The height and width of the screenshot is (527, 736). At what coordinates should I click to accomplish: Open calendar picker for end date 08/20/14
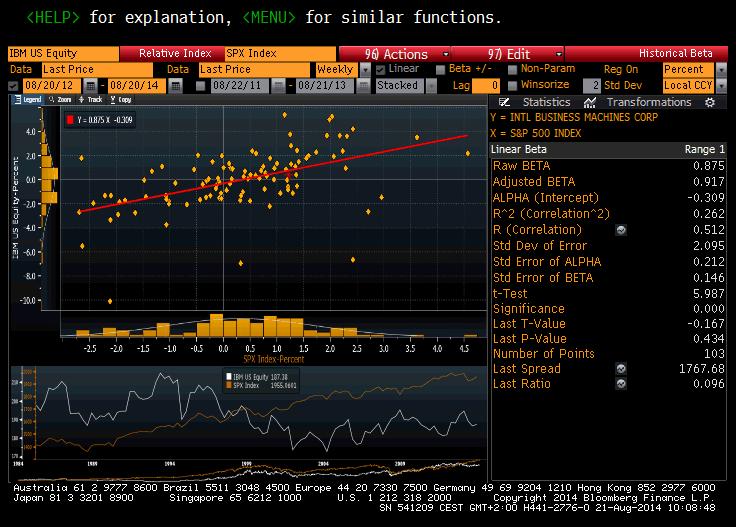(175, 86)
